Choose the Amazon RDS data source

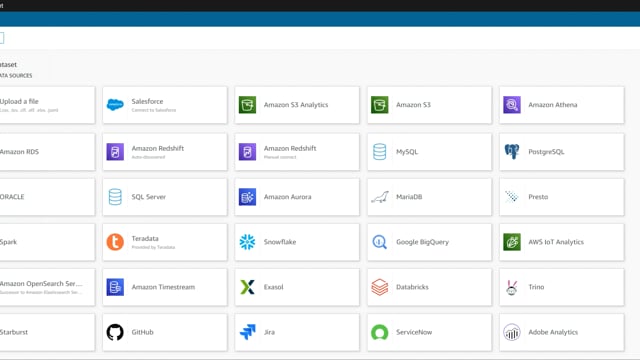47,152
